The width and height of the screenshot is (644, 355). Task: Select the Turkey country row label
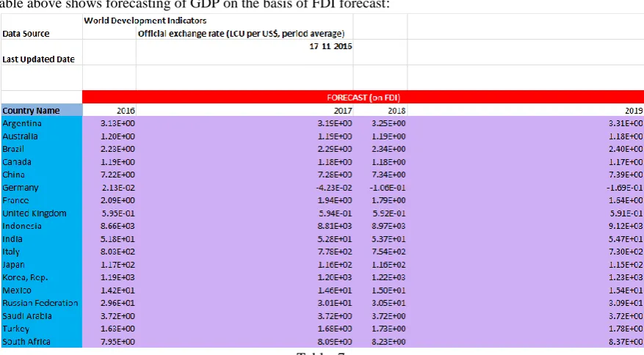(16, 329)
